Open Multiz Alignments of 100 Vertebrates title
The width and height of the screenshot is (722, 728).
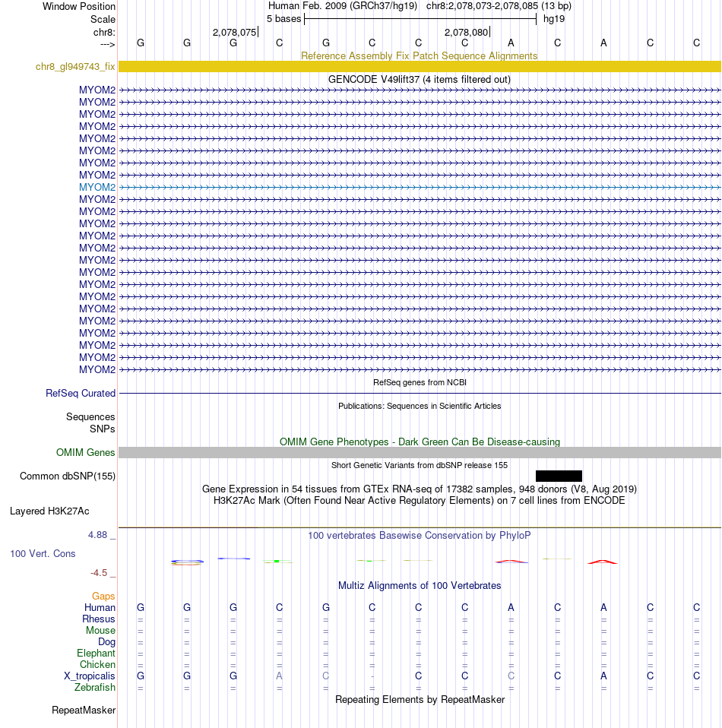(420, 585)
